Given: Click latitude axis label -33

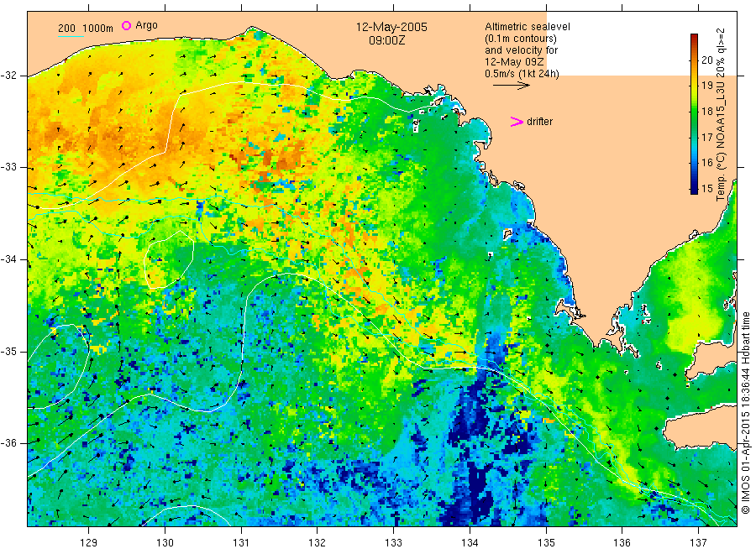Looking at the screenshot, I should point(8,168).
